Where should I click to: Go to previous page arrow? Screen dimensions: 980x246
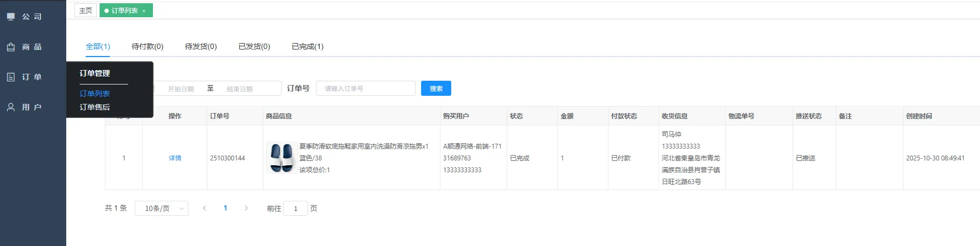click(205, 208)
